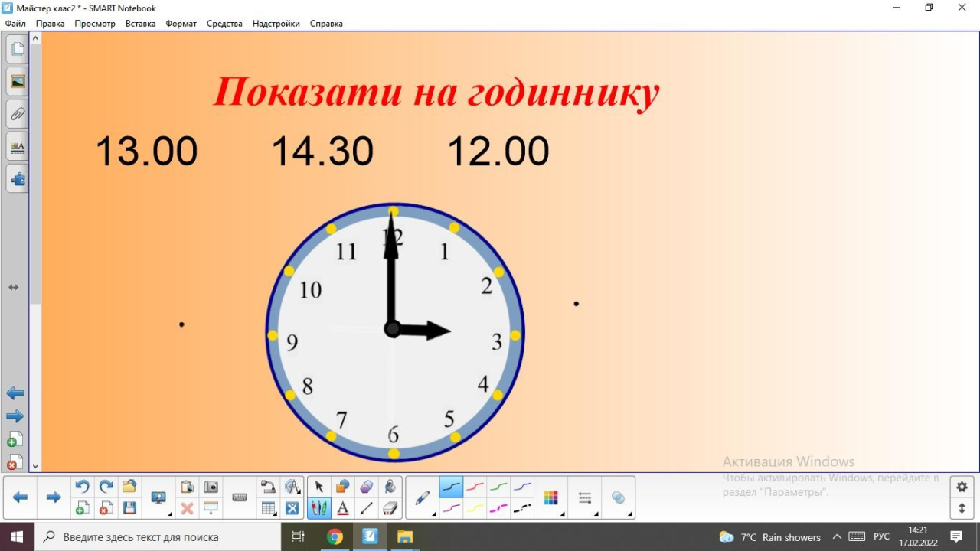Click the Paste clipboard icon
The image size is (980, 551).
[187, 487]
